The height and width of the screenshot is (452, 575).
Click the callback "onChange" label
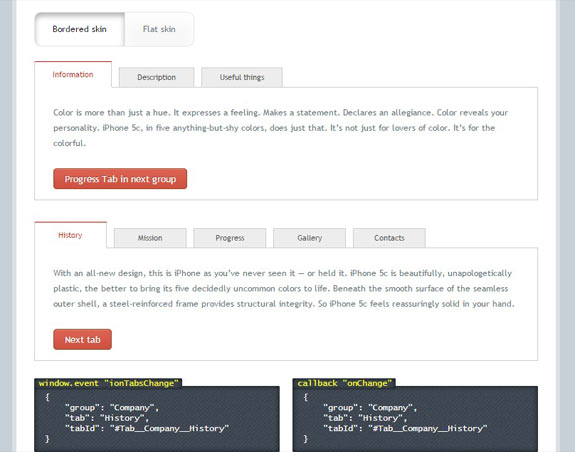point(344,383)
